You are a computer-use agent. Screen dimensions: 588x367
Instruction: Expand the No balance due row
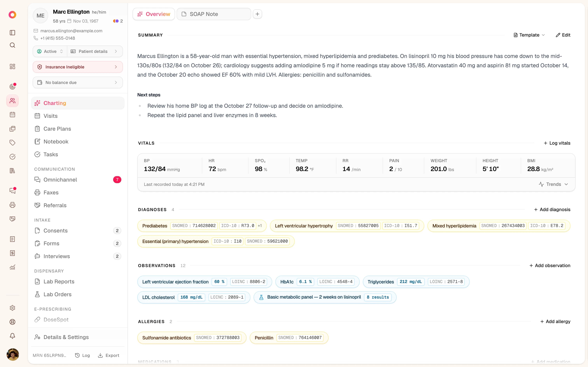pyautogui.click(x=78, y=82)
